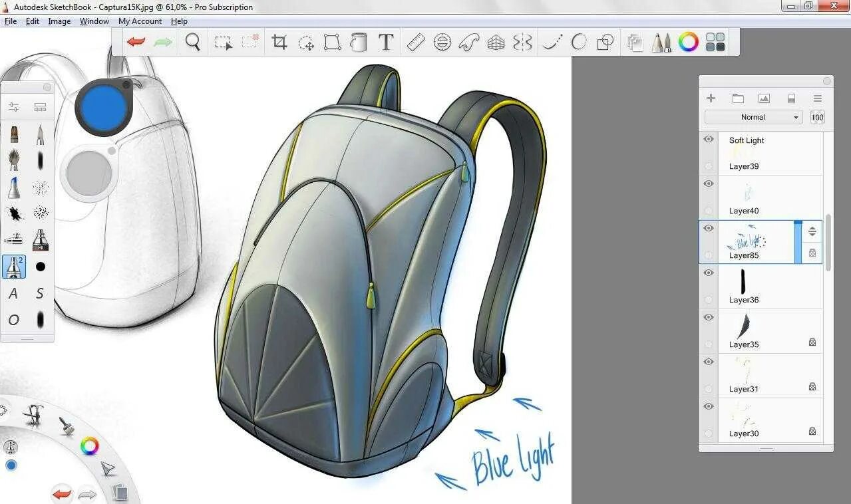Click the gray brush size puck
851x504 pixels.
[88, 173]
